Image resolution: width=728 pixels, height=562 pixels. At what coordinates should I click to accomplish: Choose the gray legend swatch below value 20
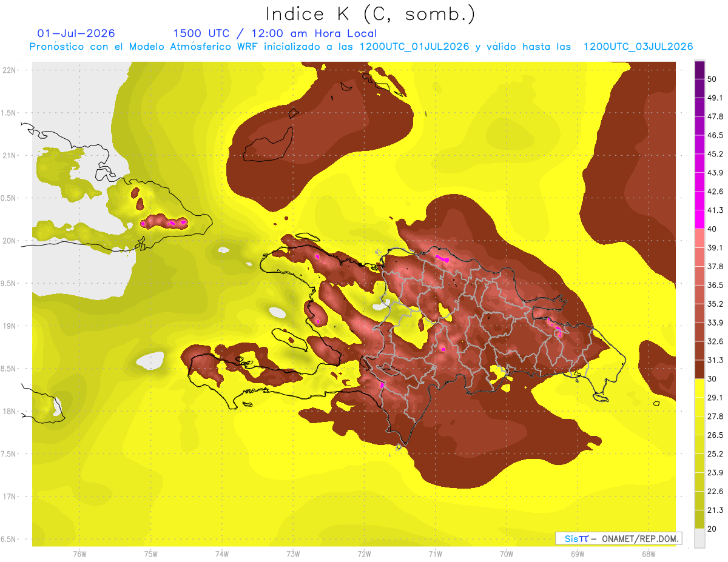[699, 538]
